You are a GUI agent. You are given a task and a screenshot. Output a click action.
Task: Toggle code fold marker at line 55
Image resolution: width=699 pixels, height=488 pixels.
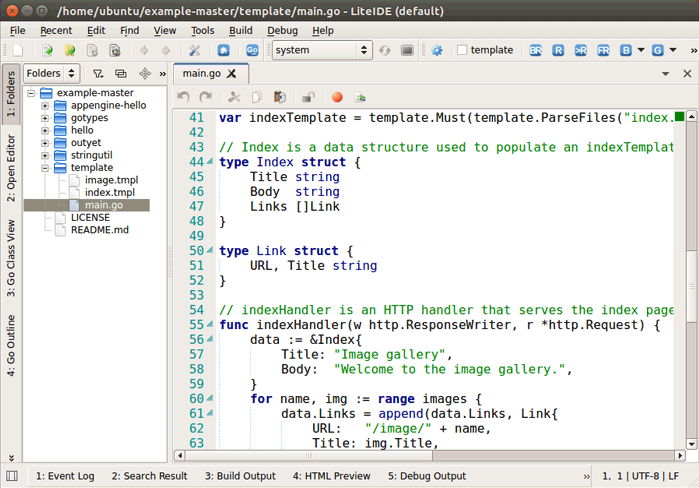210,325
